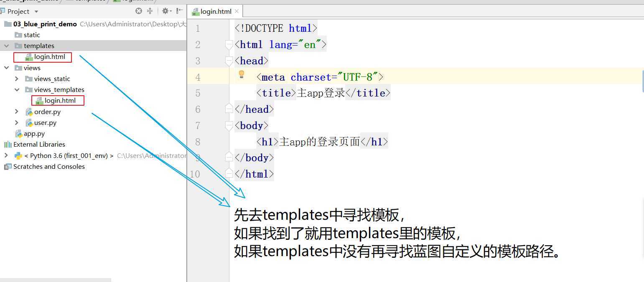This screenshot has width=644, height=282.
Task: Select the static folder
Action: (31, 35)
